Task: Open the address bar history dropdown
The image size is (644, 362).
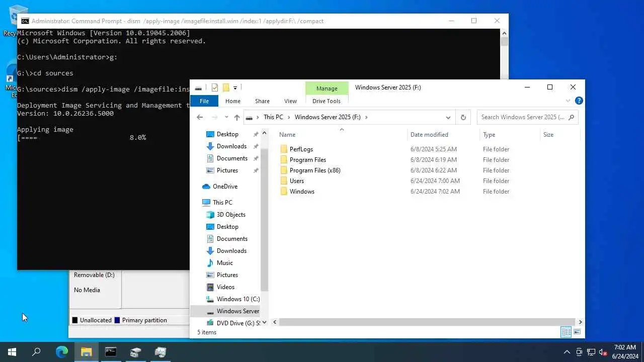Action: pyautogui.click(x=448, y=117)
